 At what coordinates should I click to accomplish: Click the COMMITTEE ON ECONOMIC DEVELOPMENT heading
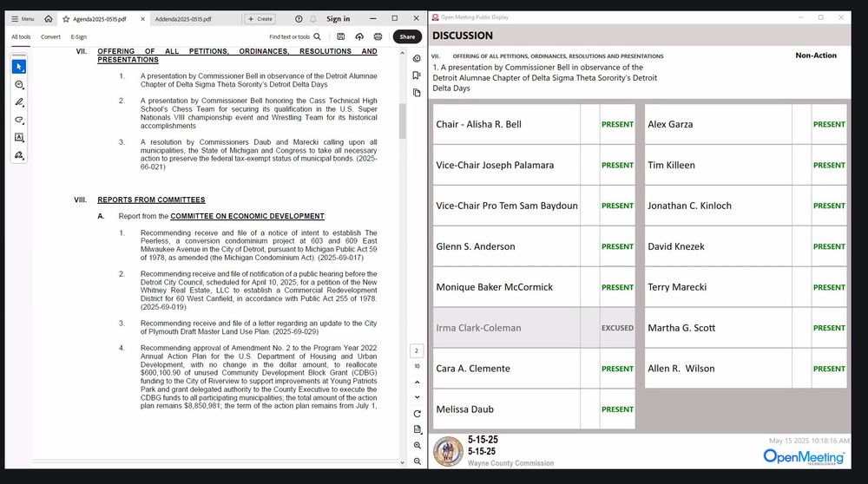tap(247, 216)
